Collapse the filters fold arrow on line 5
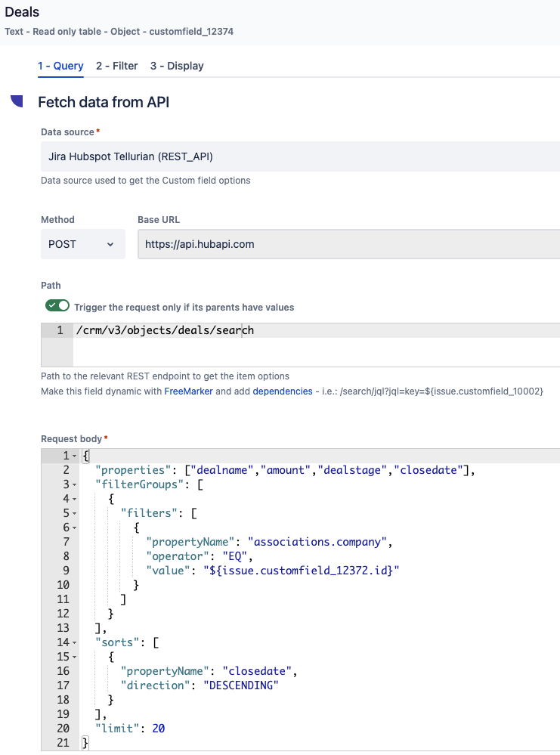Image resolution: width=560 pixels, height=755 pixels. coord(75,514)
